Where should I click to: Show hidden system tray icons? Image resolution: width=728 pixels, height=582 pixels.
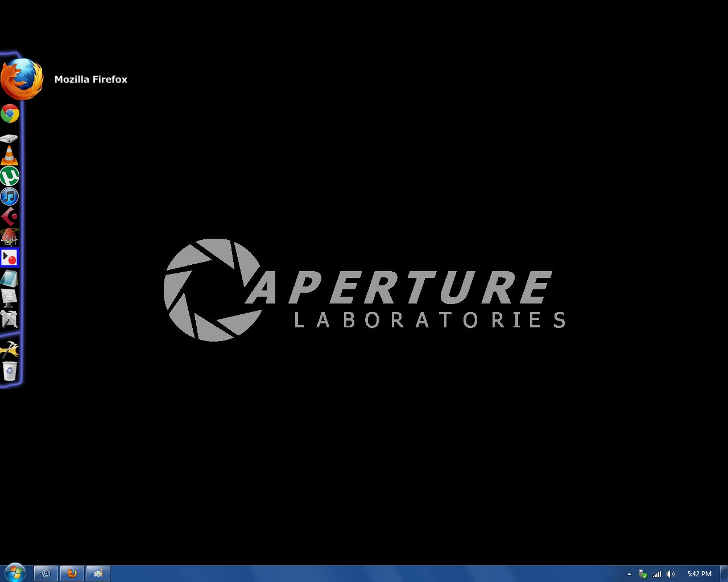tap(629, 574)
